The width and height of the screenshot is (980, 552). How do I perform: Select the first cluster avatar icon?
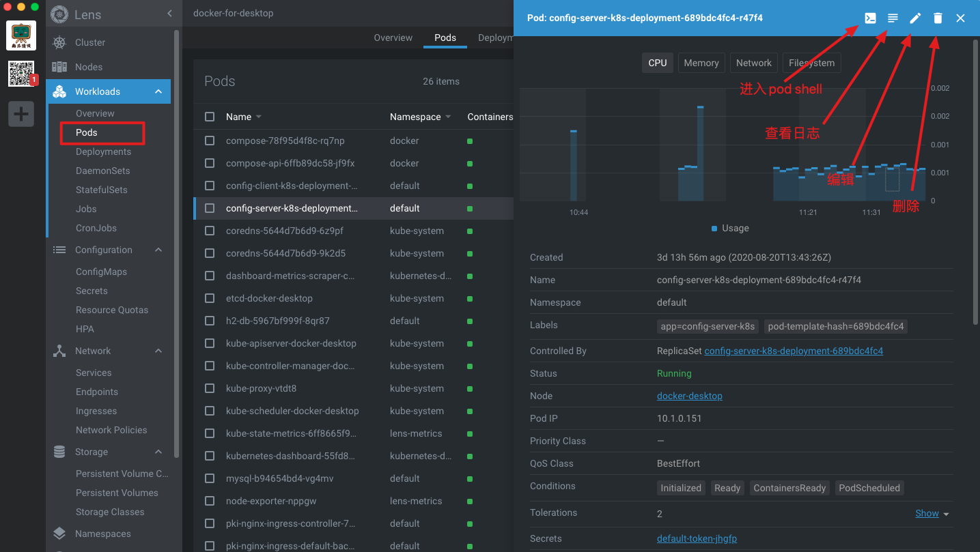click(x=21, y=35)
